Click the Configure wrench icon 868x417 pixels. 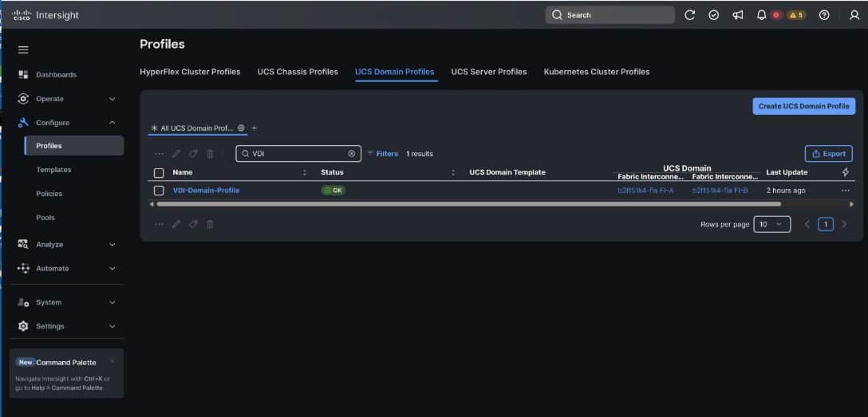(23, 123)
